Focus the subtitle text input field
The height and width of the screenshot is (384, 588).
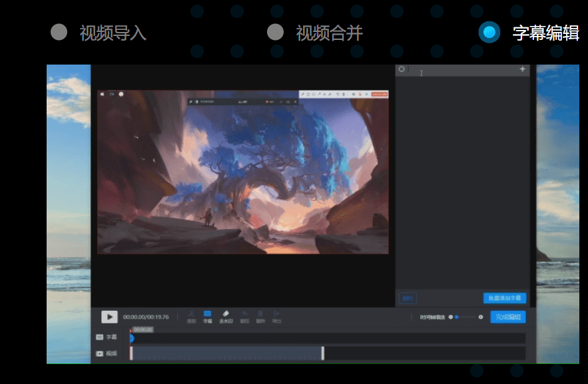point(462,70)
